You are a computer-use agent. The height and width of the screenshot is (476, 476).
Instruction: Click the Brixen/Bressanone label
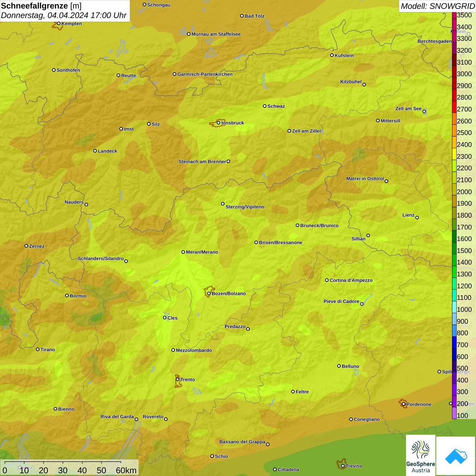pyautogui.click(x=280, y=242)
